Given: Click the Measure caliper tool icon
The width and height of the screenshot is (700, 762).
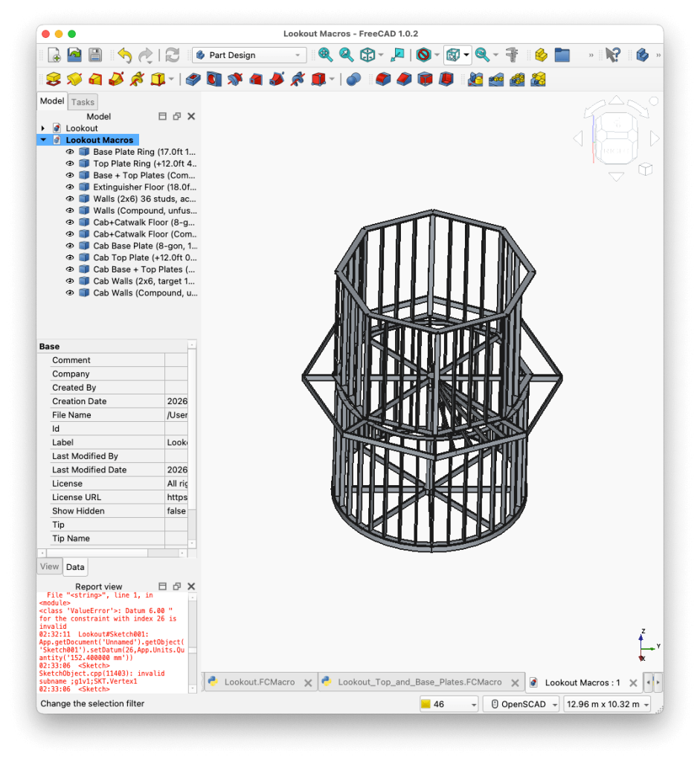Looking at the screenshot, I should [x=512, y=55].
